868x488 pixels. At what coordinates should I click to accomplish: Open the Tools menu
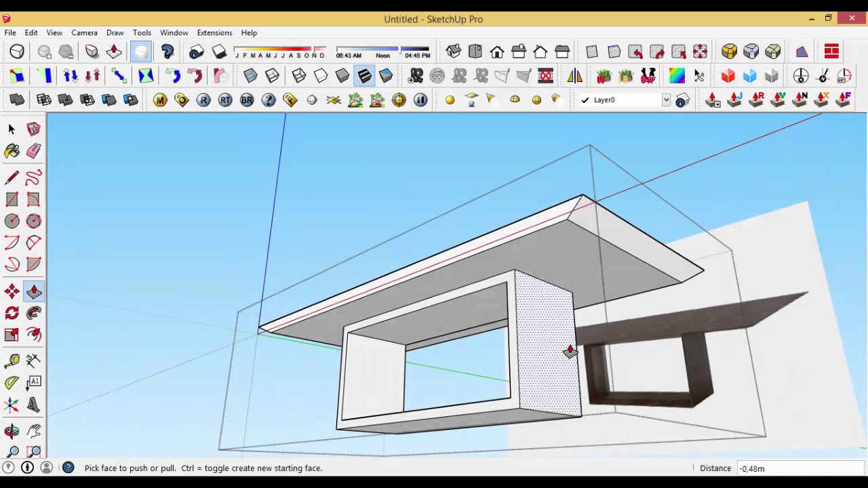pos(142,33)
